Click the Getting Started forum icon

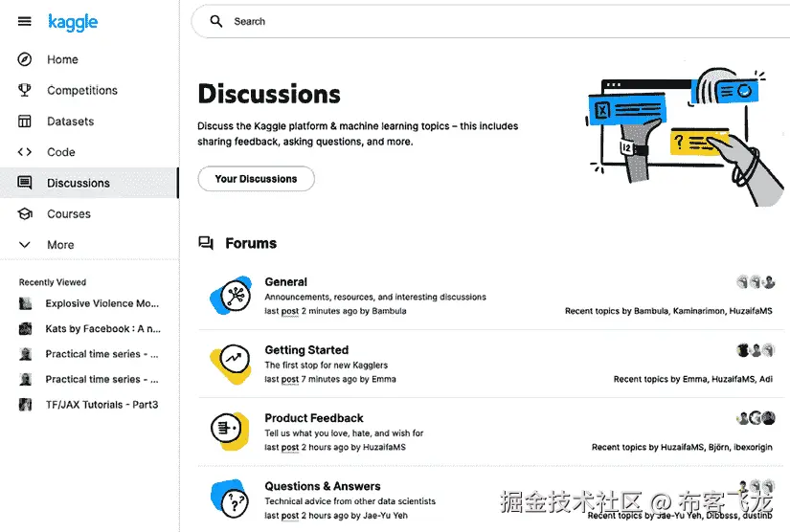(232, 363)
